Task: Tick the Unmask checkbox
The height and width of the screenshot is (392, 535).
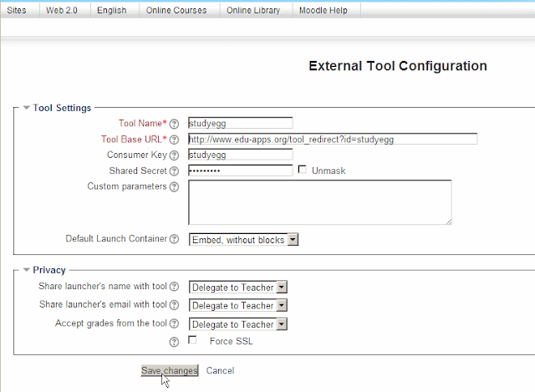Action: pyautogui.click(x=302, y=170)
